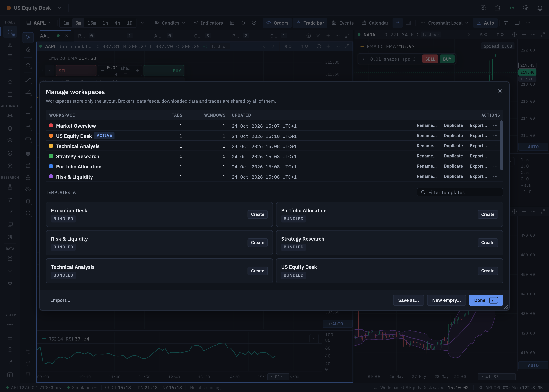The height and width of the screenshot is (392, 549).
Task: Open the watchlist star icon in left sidebar
Action: (x=10, y=82)
